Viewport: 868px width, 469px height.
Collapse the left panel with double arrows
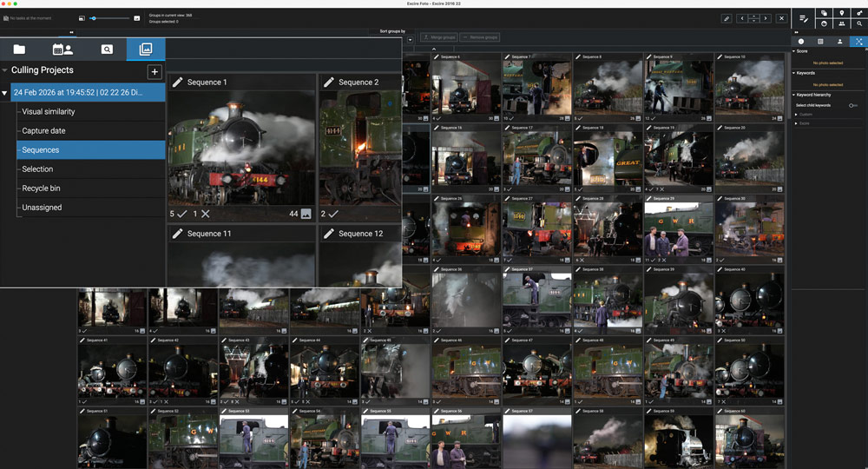click(71, 32)
